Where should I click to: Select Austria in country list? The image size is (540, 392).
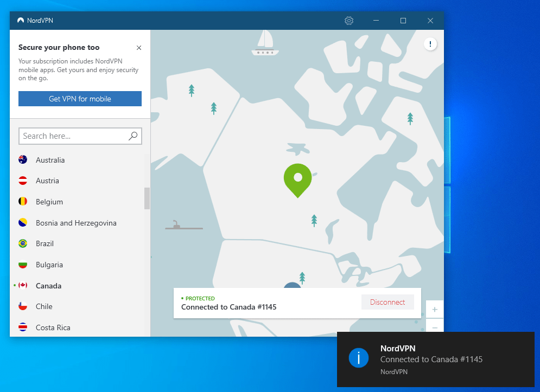point(47,181)
